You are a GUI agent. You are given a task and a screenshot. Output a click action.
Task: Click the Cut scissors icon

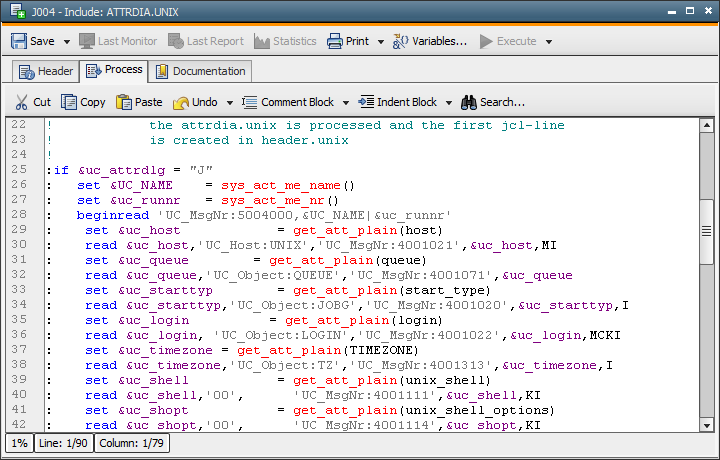(x=22, y=102)
